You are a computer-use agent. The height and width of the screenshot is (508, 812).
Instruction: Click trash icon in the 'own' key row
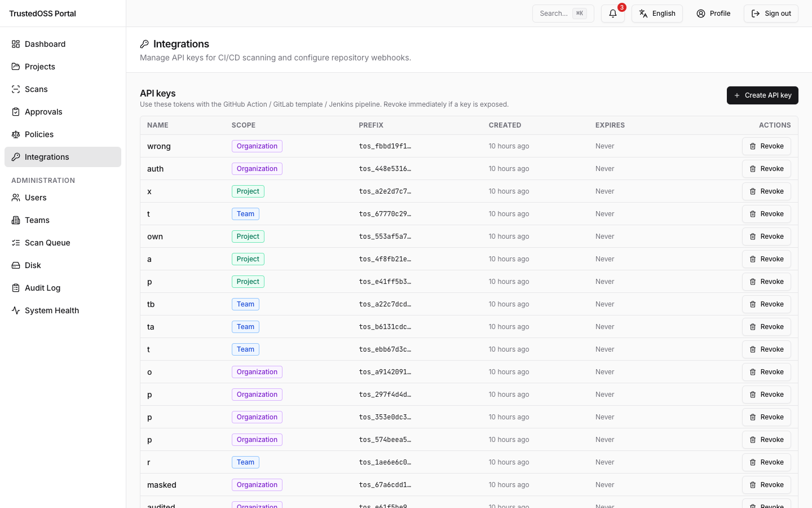(x=753, y=237)
